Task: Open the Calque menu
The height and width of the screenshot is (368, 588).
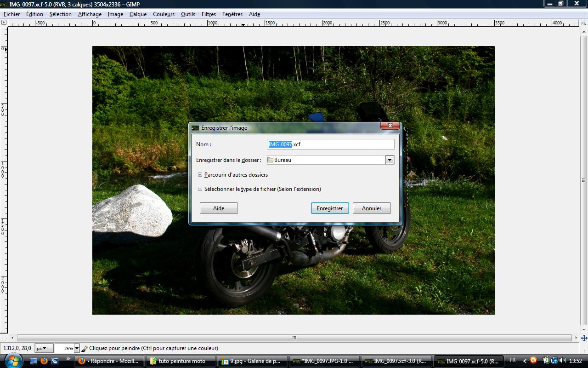Action: 138,14
